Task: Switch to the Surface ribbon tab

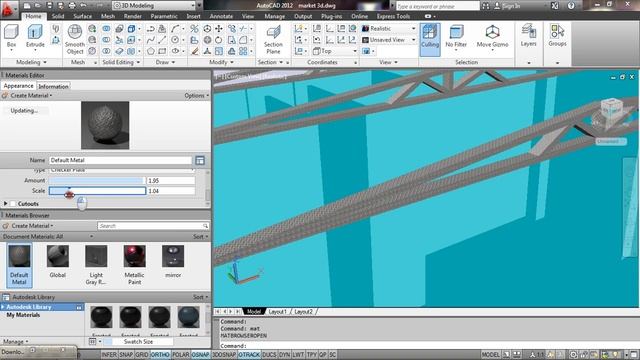Action: pos(82,16)
